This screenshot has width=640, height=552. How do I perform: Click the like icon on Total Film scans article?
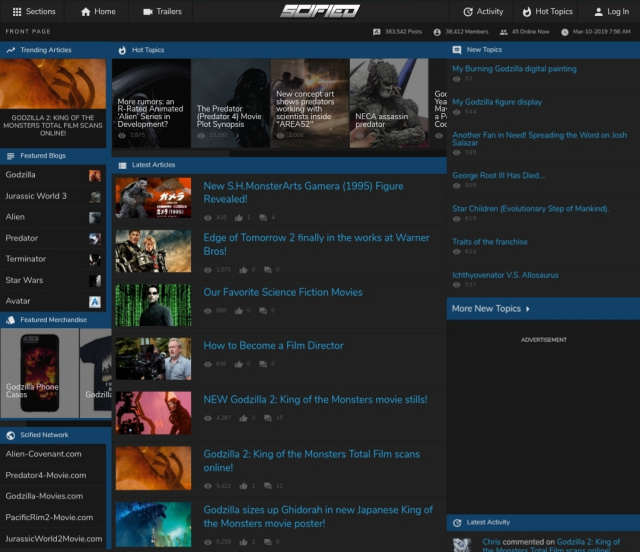tap(243, 486)
